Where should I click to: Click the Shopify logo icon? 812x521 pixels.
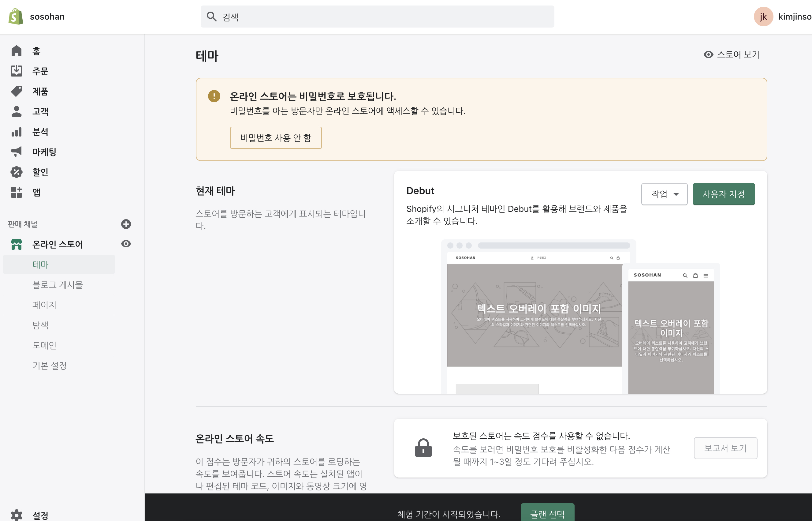click(x=16, y=17)
